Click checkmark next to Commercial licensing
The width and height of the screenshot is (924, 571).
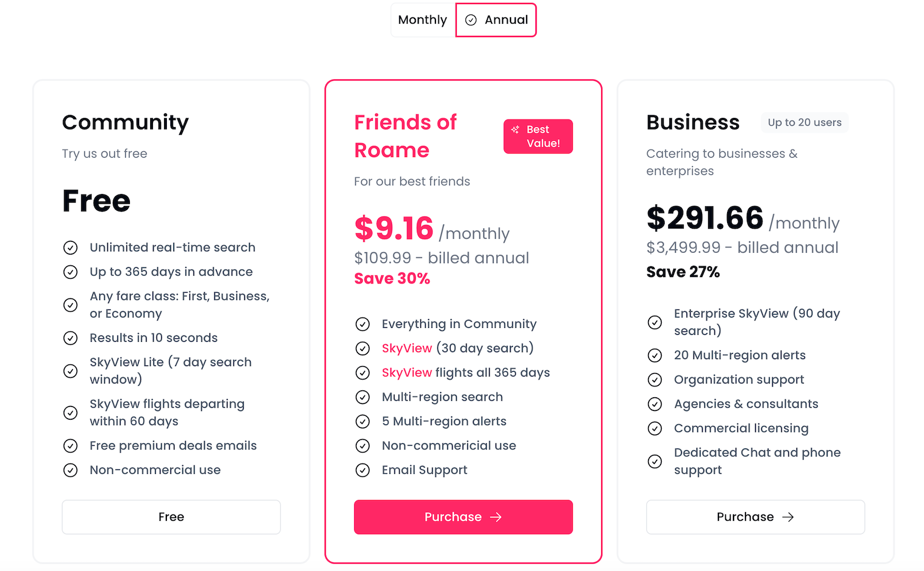[x=655, y=428]
